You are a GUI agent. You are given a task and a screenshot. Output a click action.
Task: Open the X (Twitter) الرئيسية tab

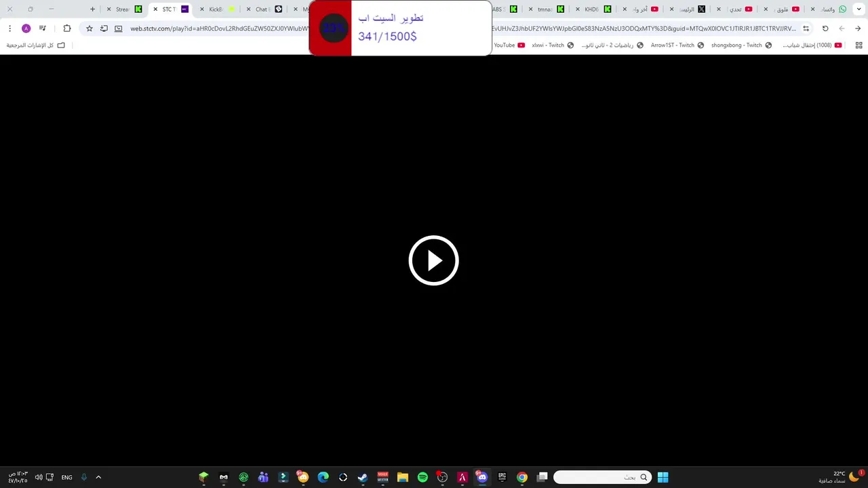coord(689,9)
